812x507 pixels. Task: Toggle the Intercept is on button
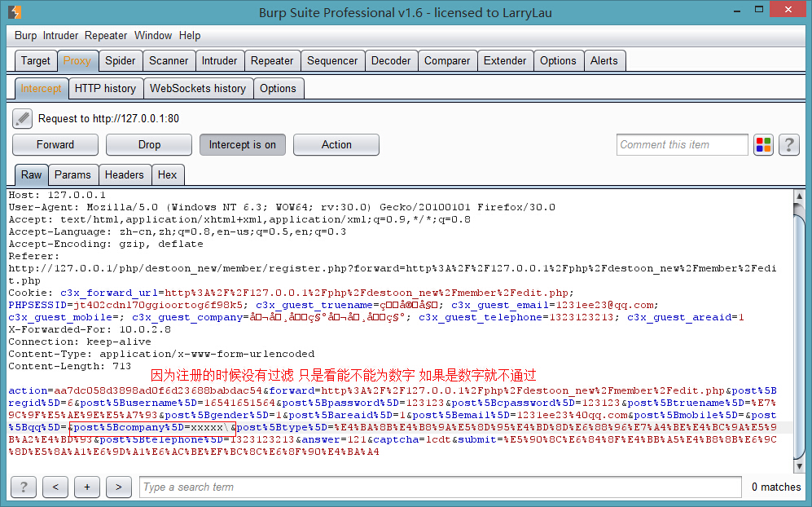243,144
